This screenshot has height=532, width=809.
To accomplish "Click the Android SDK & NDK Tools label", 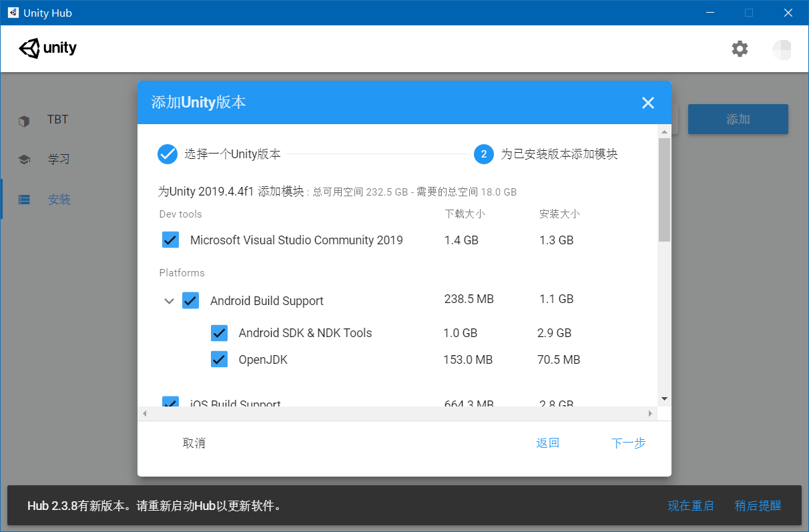I will [x=305, y=333].
